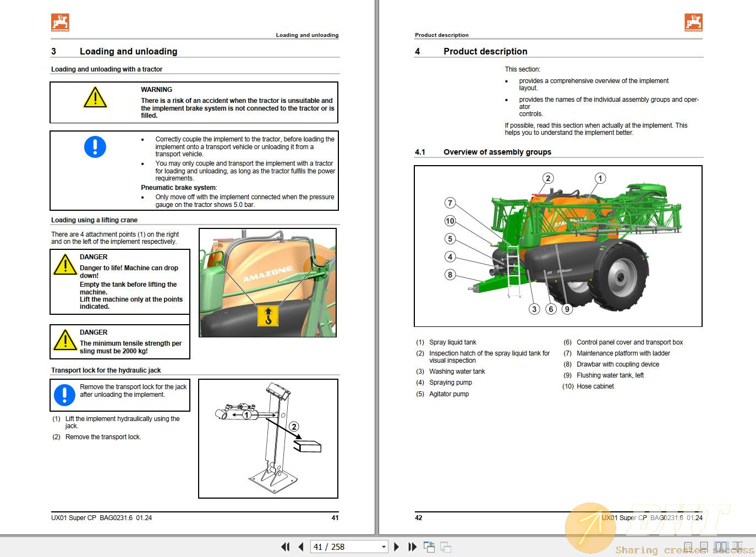Click the Amazone logo on page 41

point(60,23)
